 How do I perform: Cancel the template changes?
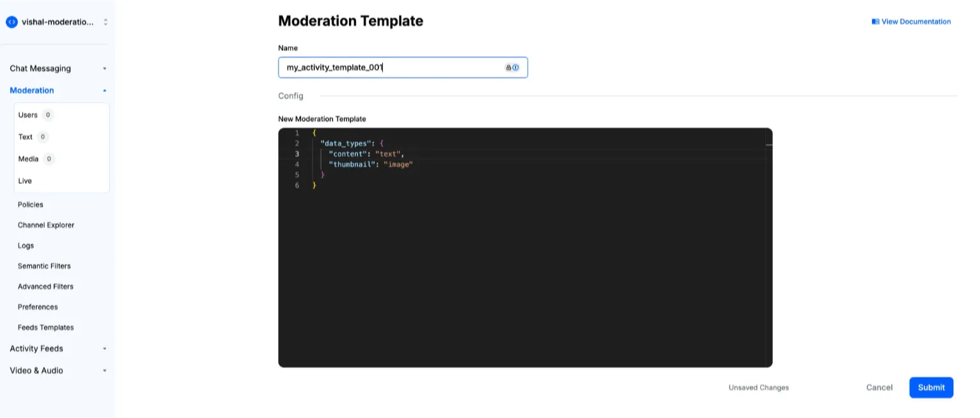click(879, 387)
